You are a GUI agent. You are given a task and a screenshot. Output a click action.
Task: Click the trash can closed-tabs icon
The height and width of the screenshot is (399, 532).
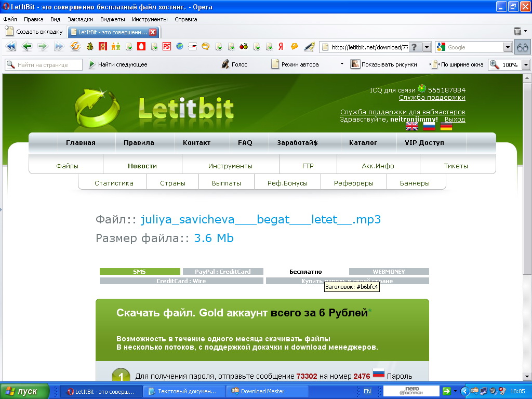tap(517, 31)
